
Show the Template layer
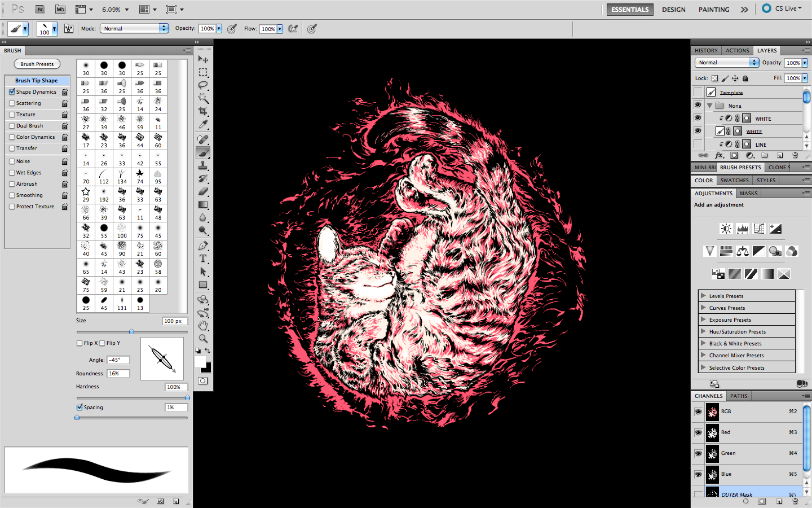coord(698,92)
